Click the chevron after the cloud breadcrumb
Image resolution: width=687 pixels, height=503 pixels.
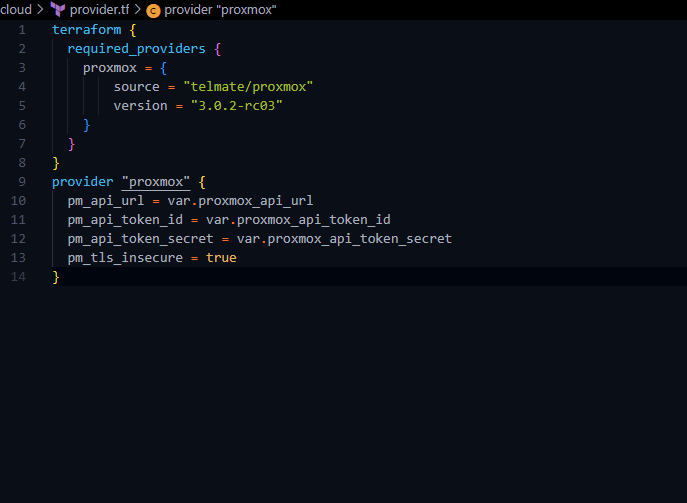click(x=40, y=9)
